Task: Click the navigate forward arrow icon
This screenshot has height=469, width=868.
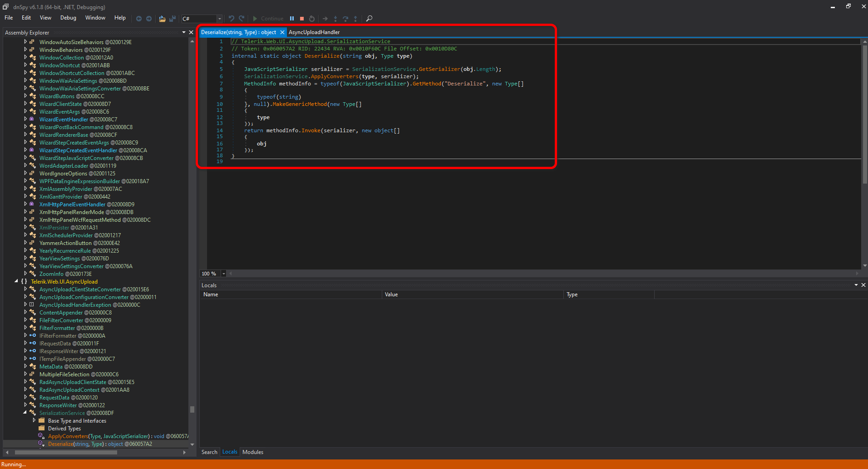Action: (x=148, y=19)
